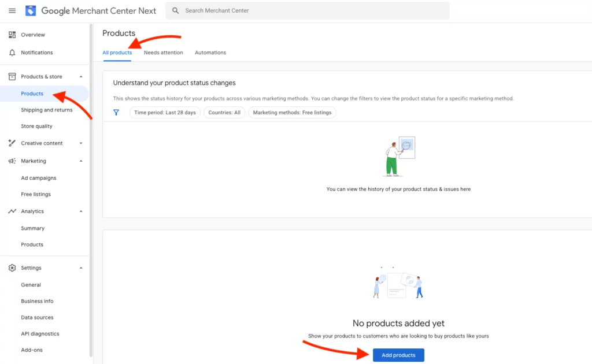Collapse the Products & store section
This screenshot has width=592, height=364.
[82, 76]
